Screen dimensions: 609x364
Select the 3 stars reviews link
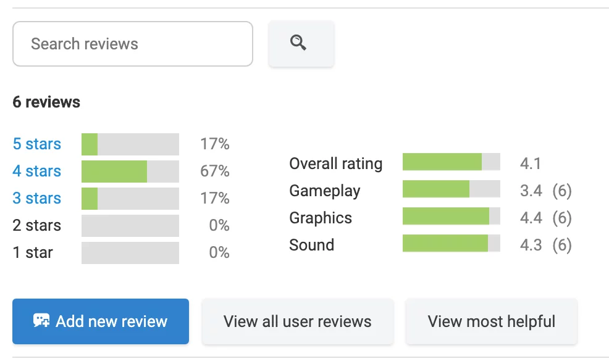tap(36, 198)
